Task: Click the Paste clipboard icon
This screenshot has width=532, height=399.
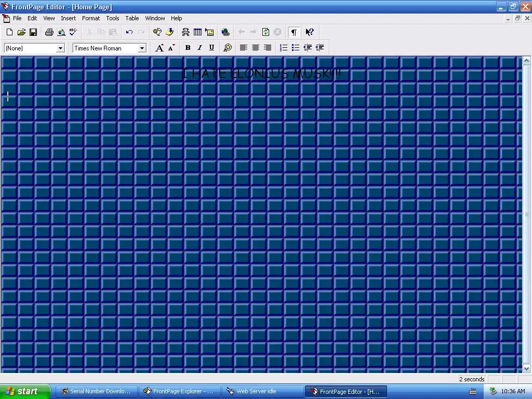Action: tap(113, 32)
